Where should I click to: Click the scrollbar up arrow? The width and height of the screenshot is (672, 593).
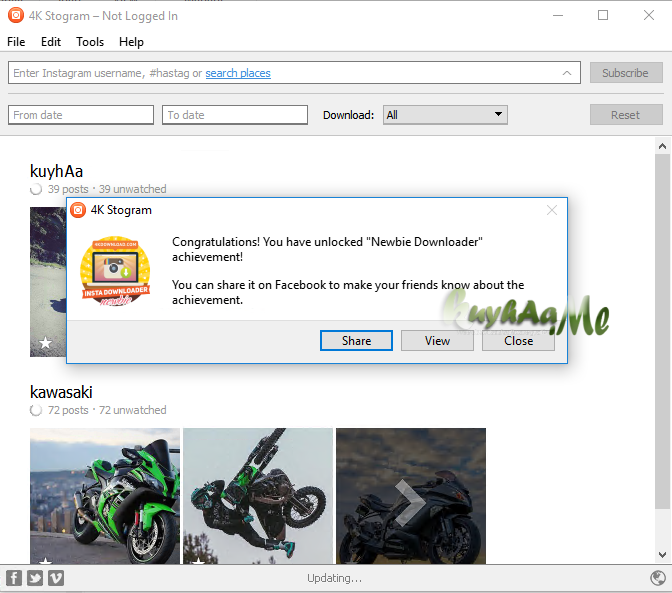coord(662,147)
